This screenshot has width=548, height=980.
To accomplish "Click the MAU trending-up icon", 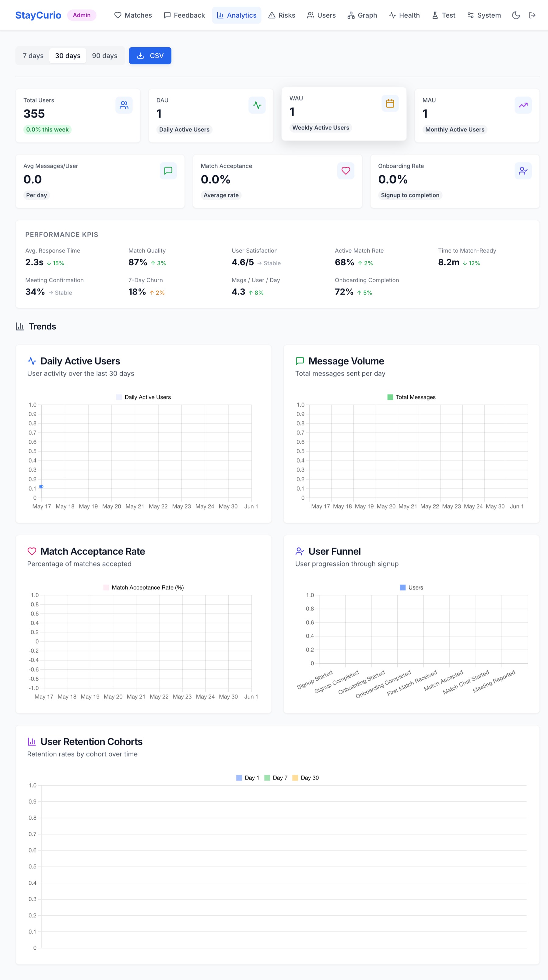I will (x=523, y=105).
